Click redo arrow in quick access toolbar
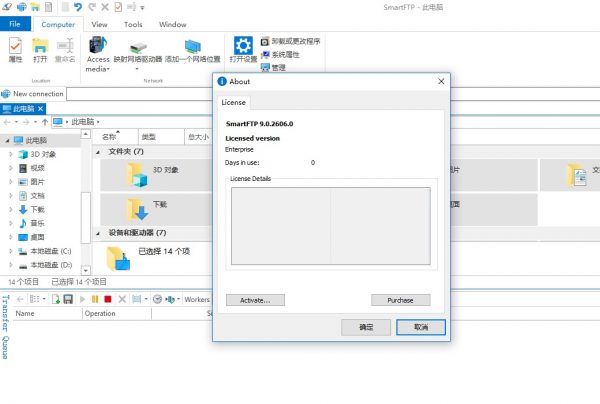The height and width of the screenshot is (404, 600). (92, 7)
